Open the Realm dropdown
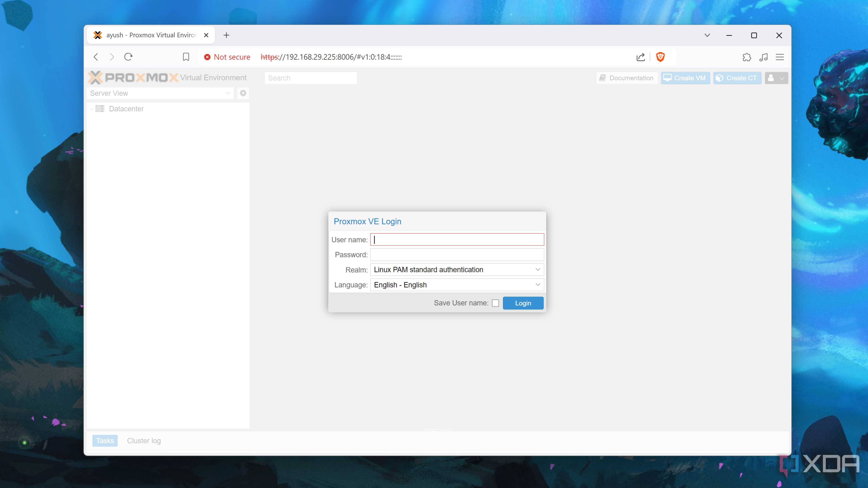The image size is (868, 488). tap(457, 270)
